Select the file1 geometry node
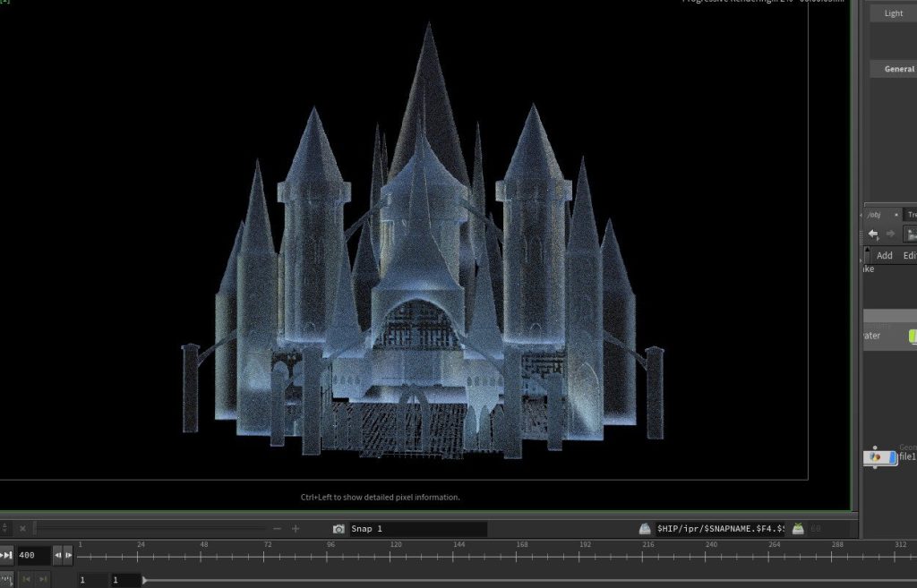The width and height of the screenshot is (917, 588). [880, 457]
